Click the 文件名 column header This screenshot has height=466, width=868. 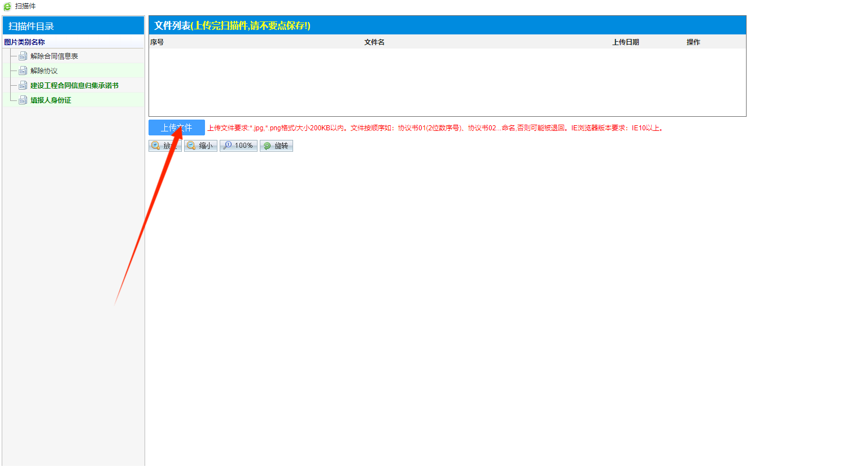374,42
